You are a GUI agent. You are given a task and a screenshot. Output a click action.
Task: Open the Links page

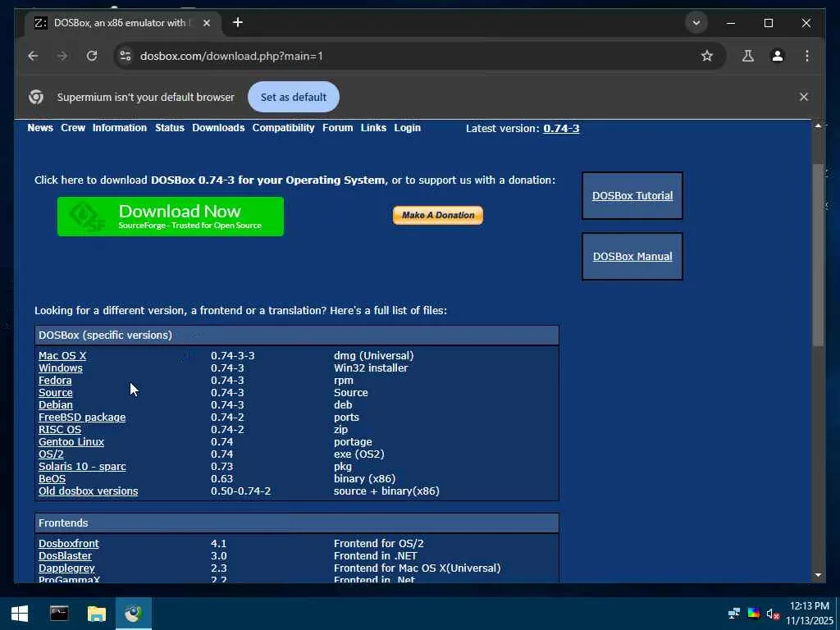(x=373, y=128)
